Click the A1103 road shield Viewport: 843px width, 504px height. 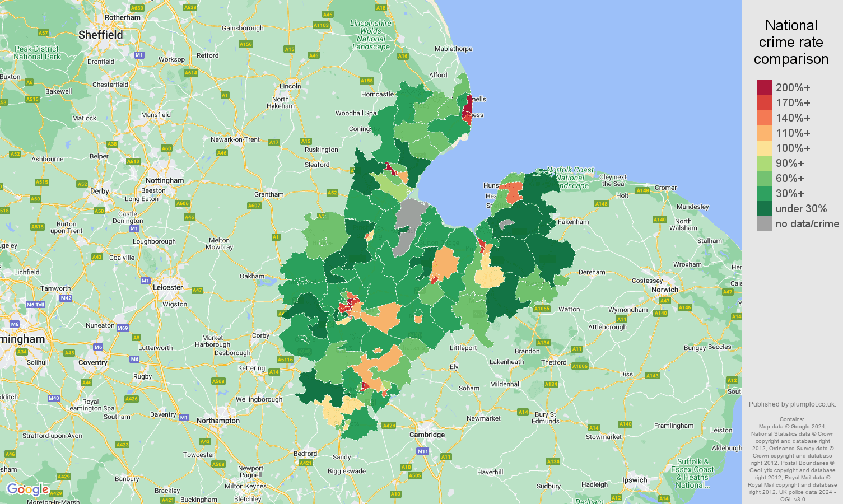pos(321,25)
